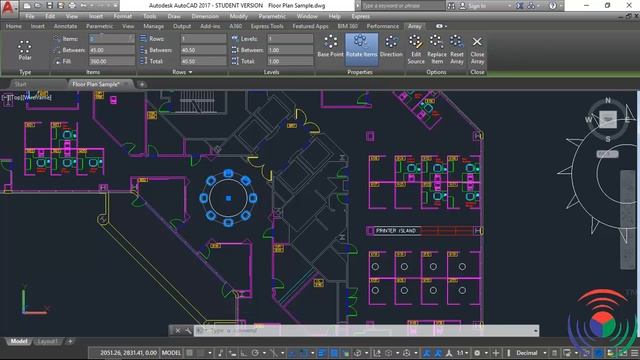
Task: Click the Save icon in quick access toolbar
Action: (x=49, y=6)
